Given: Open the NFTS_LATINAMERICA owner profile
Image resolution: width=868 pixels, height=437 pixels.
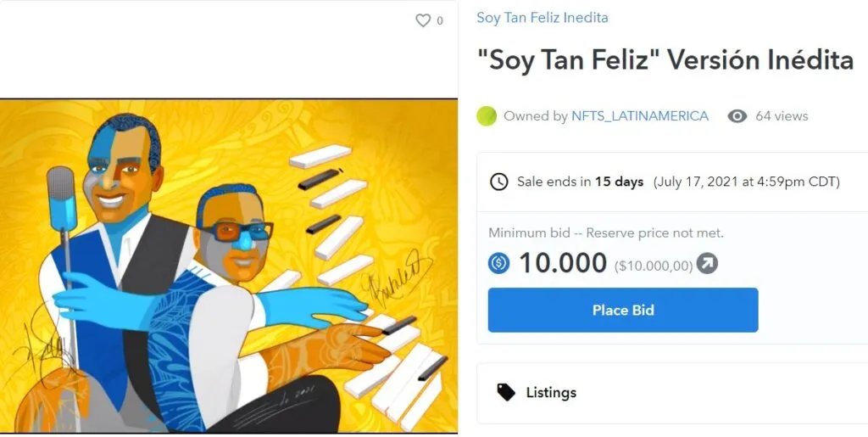Looking at the screenshot, I should (x=640, y=115).
